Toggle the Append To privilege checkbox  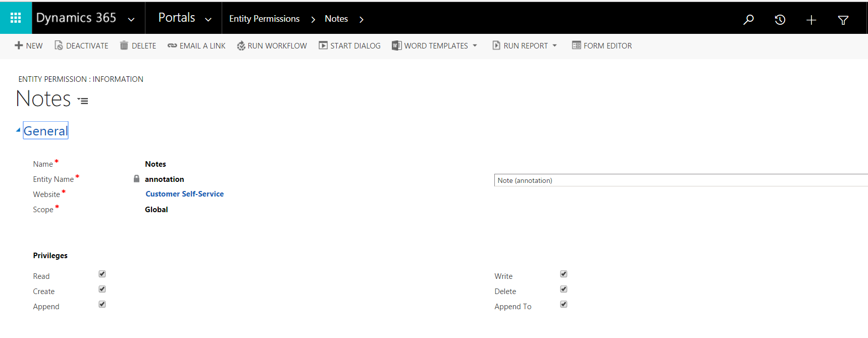[x=564, y=304]
